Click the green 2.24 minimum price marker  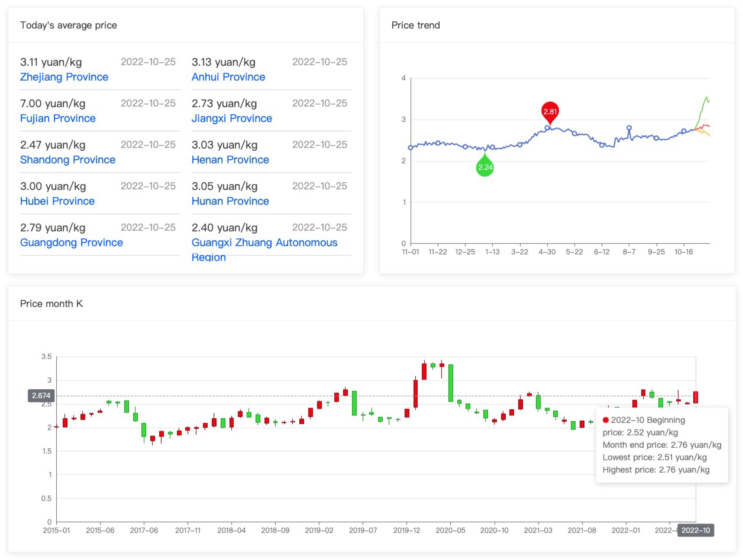pyautogui.click(x=485, y=167)
